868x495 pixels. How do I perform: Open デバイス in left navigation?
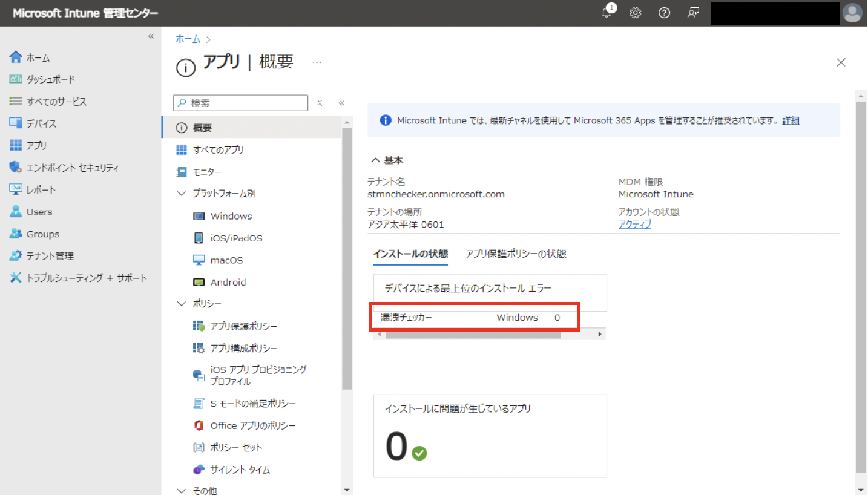click(x=33, y=123)
